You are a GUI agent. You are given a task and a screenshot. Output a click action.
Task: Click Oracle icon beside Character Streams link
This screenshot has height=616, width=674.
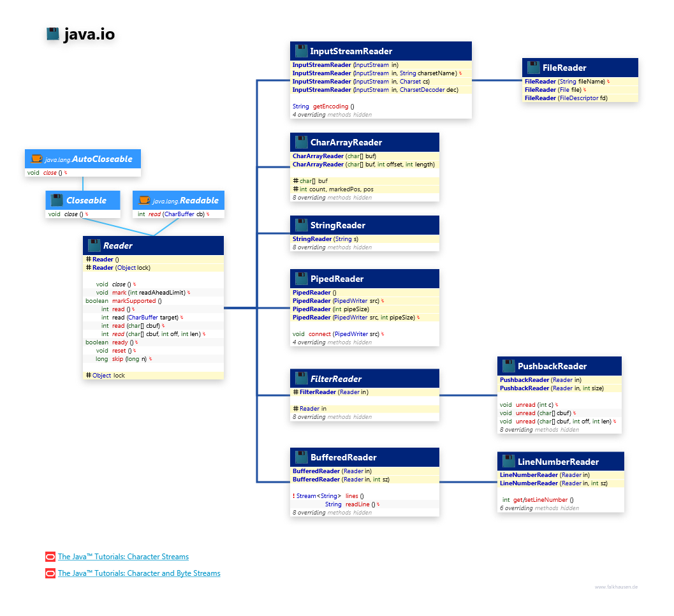pos(50,557)
